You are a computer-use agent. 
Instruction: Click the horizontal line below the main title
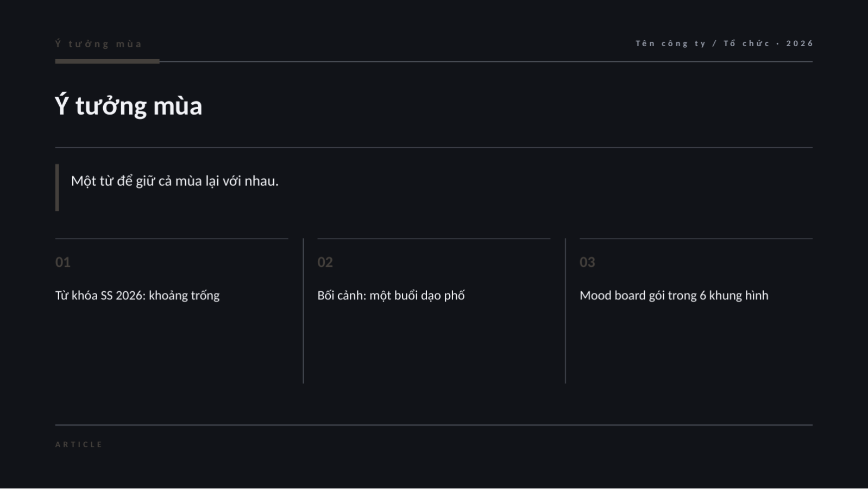(x=434, y=147)
